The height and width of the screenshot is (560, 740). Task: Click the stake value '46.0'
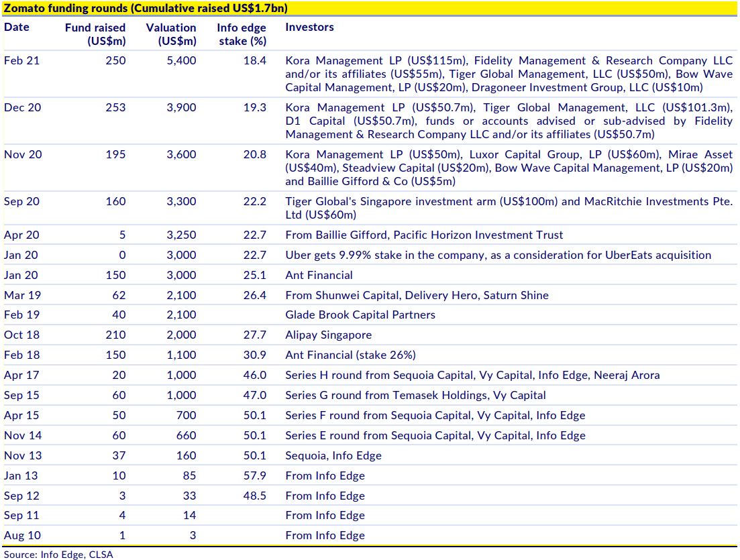tap(255, 375)
